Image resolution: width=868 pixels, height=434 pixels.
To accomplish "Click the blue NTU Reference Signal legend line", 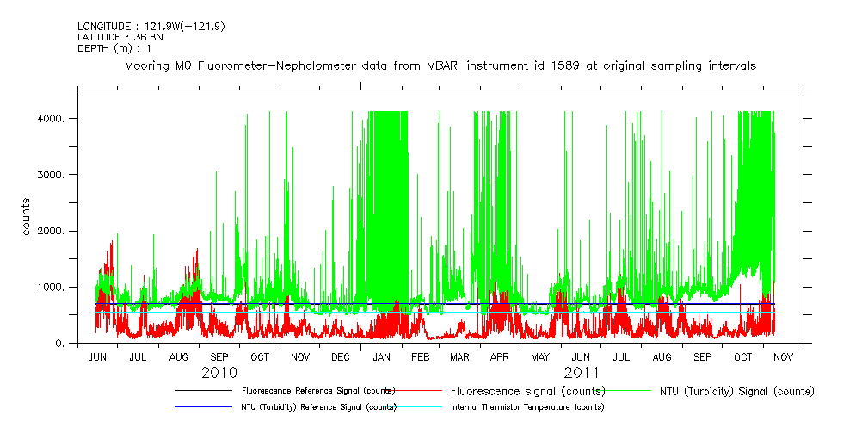I will point(204,406).
